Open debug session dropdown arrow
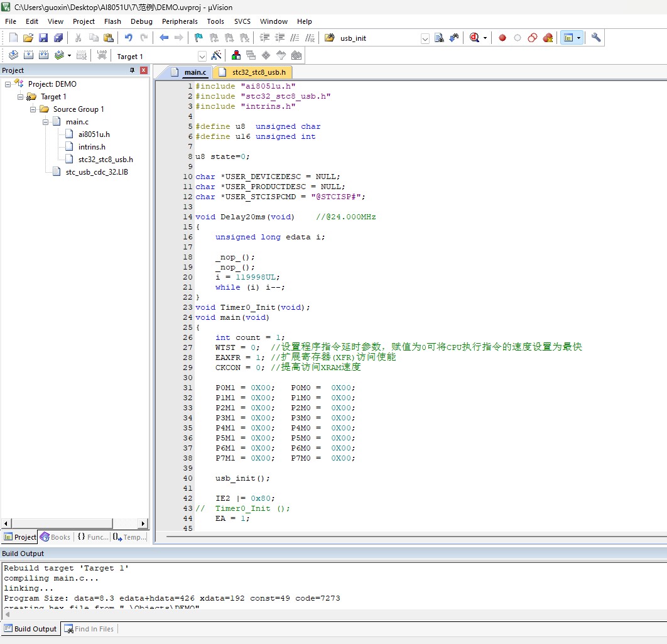 click(485, 38)
